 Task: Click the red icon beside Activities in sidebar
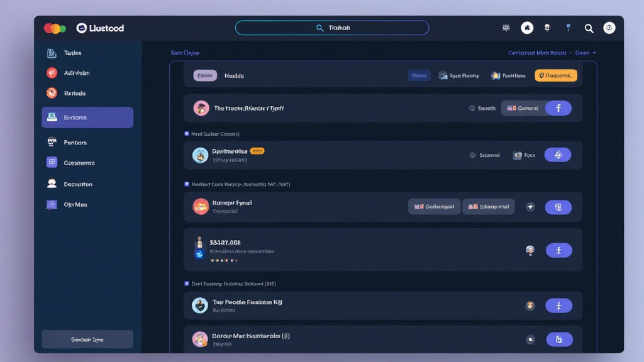52,73
